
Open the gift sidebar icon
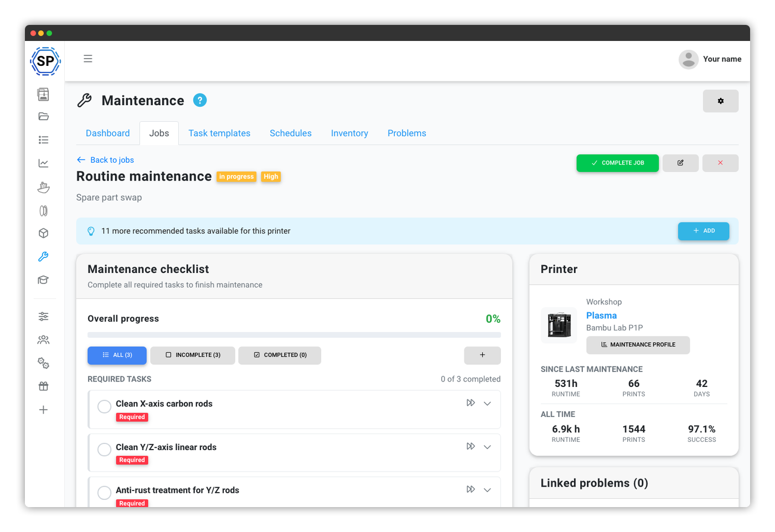43,386
